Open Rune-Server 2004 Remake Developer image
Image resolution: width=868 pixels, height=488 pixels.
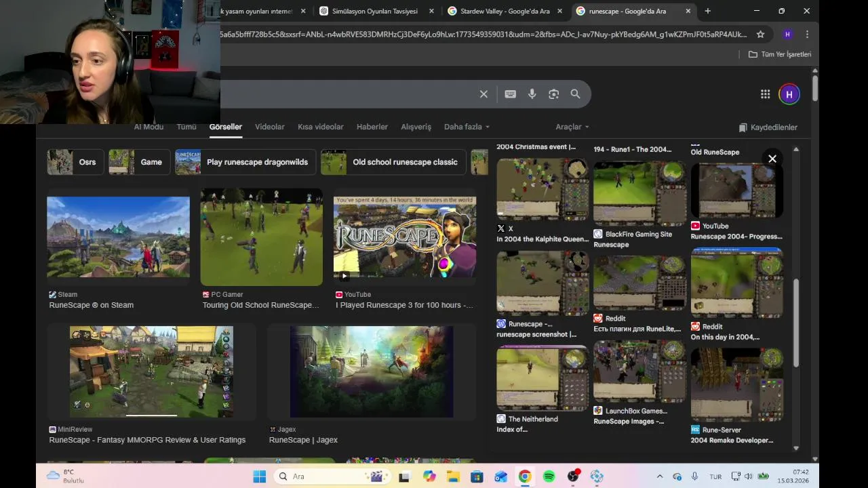[737, 385]
